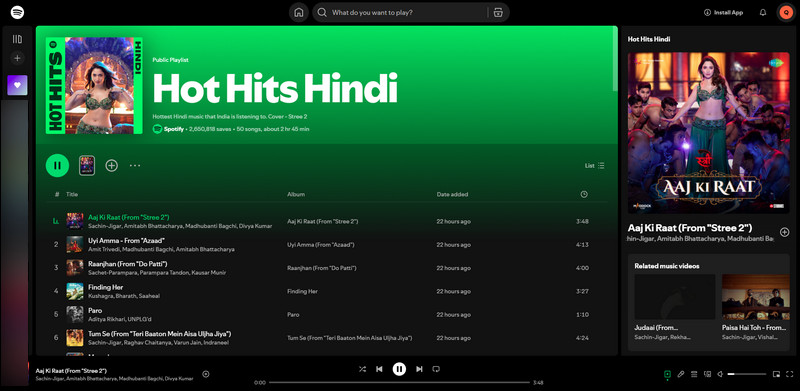Open album Aaj Ki Raat (From "Stree 2") in list
800x391 pixels.
tap(322, 222)
